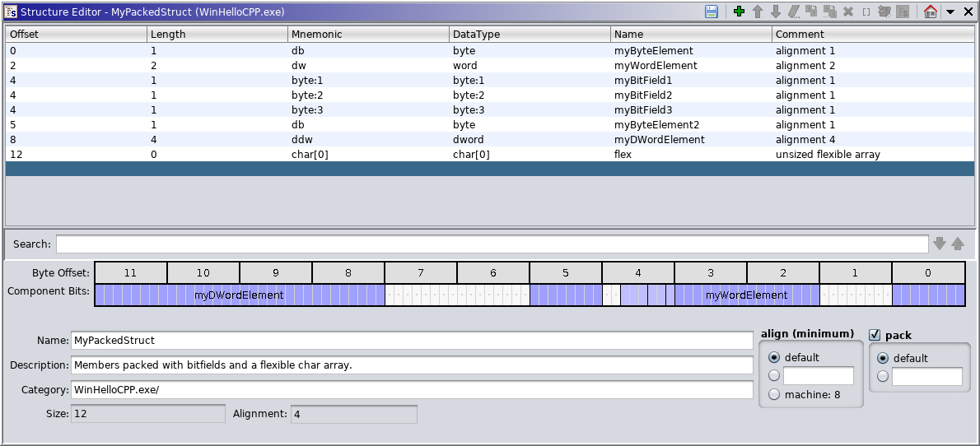Click the green plus Insert Undefined Byte icon
Viewport: 980px width, 446px height.
coord(739,12)
